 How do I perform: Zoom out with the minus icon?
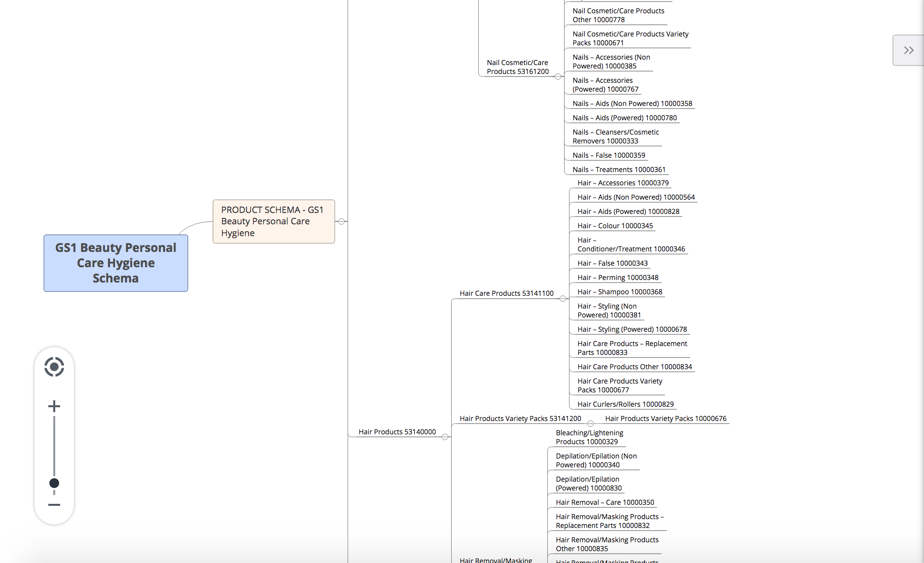54,505
